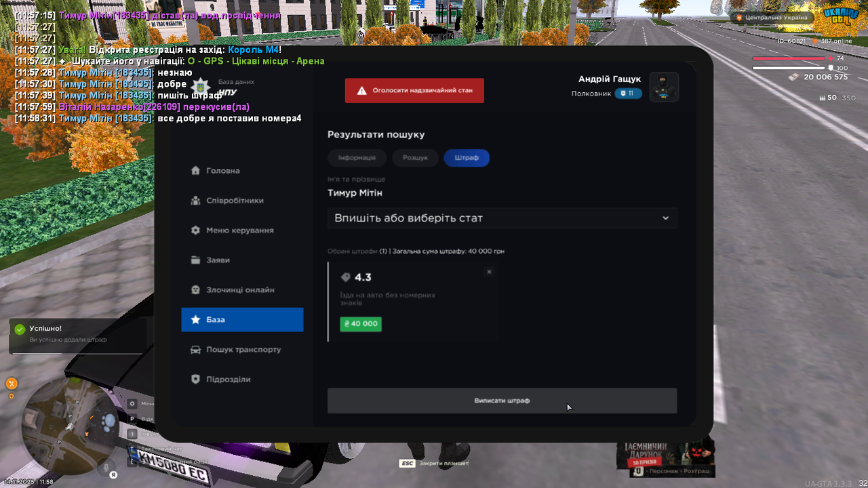Viewport: 868px width, 488px height.
Task: Open Злочинці онлайн list
Action: click(x=242, y=290)
